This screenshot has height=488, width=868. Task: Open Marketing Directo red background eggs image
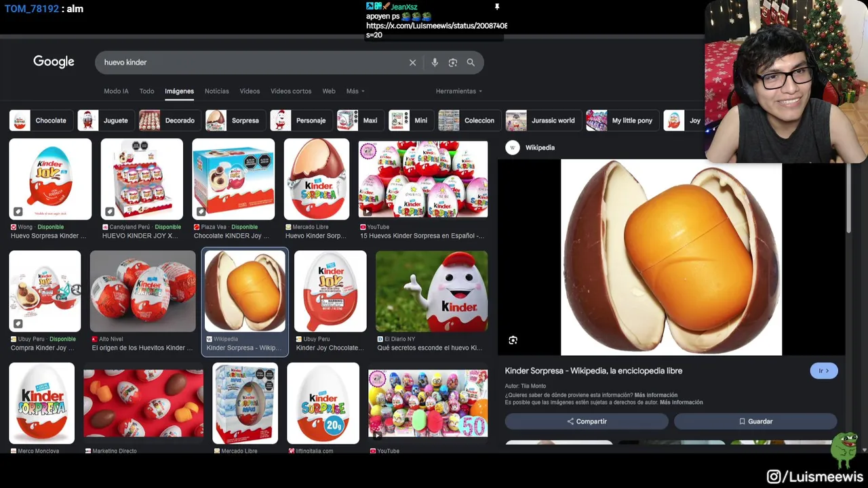click(x=143, y=403)
